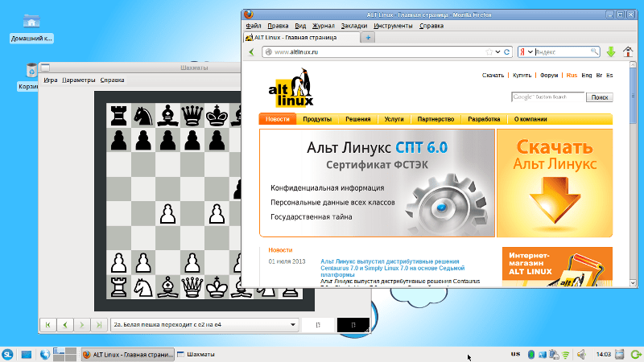Open Firefox Справка menu
The width and height of the screenshot is (644, 362).
pyautogui.click(x=431, y=26)
